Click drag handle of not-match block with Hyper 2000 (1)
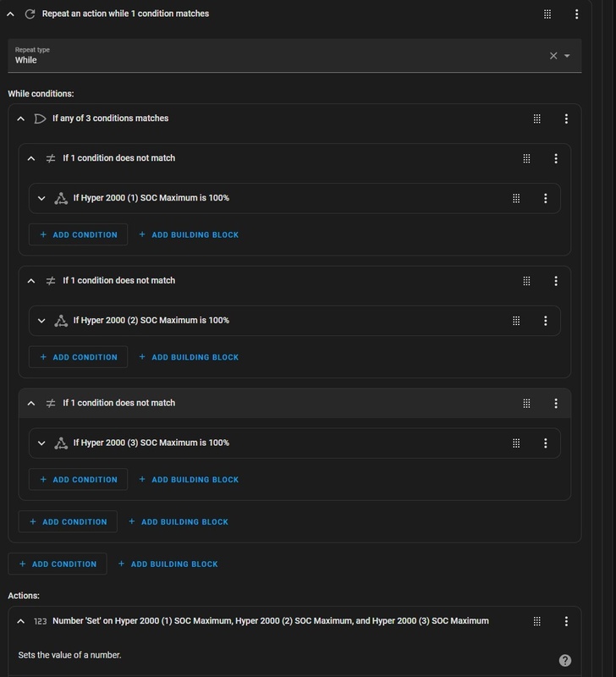The image size is (616, 677). 526,158
